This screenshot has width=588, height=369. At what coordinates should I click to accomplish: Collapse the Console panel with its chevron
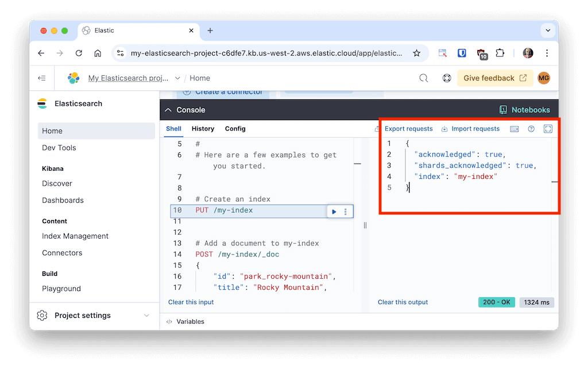(168, 109)
